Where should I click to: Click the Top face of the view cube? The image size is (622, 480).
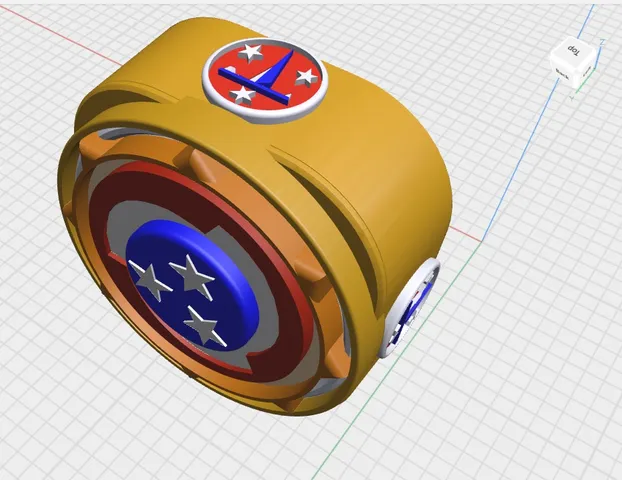click(572, 51)
